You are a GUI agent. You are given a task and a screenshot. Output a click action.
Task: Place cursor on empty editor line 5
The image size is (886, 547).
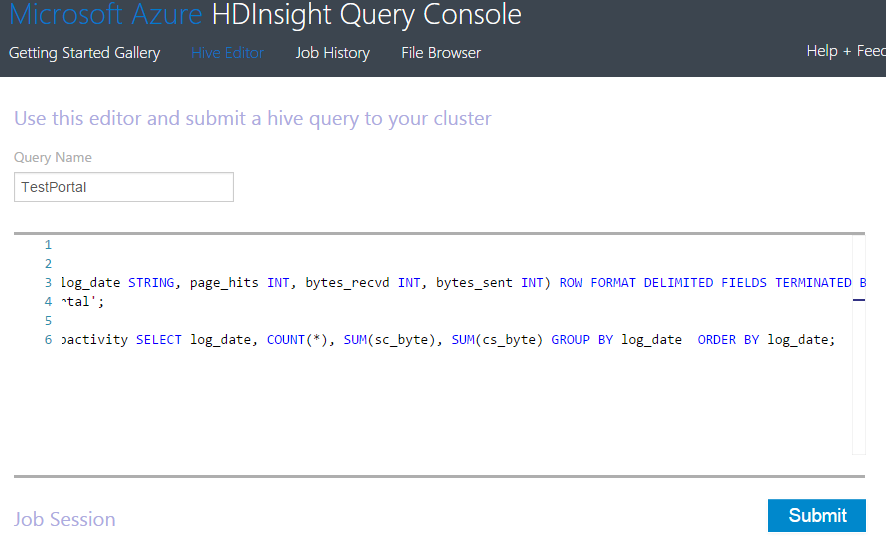pos(300,321)
